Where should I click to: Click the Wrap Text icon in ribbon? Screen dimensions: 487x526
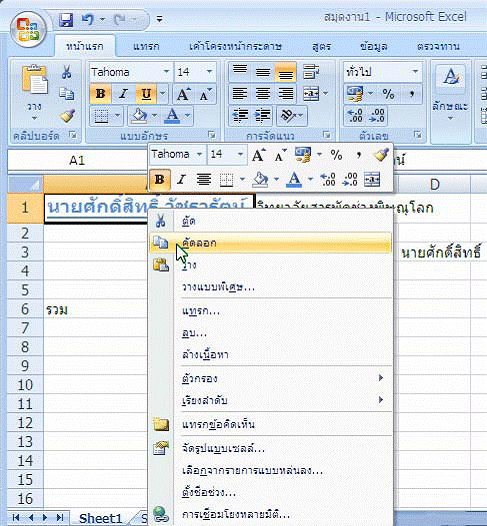pyautogui.click(x=311, y=72)
